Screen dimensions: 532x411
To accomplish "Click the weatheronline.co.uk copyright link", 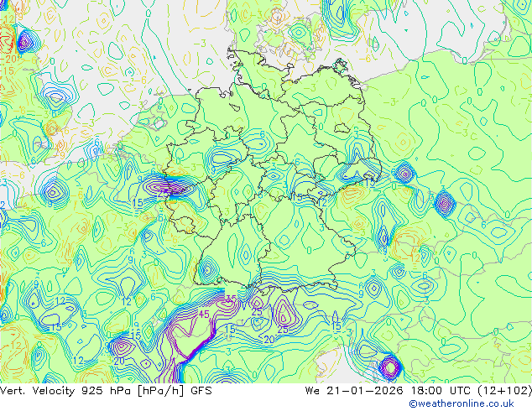I will click(462, 403).
